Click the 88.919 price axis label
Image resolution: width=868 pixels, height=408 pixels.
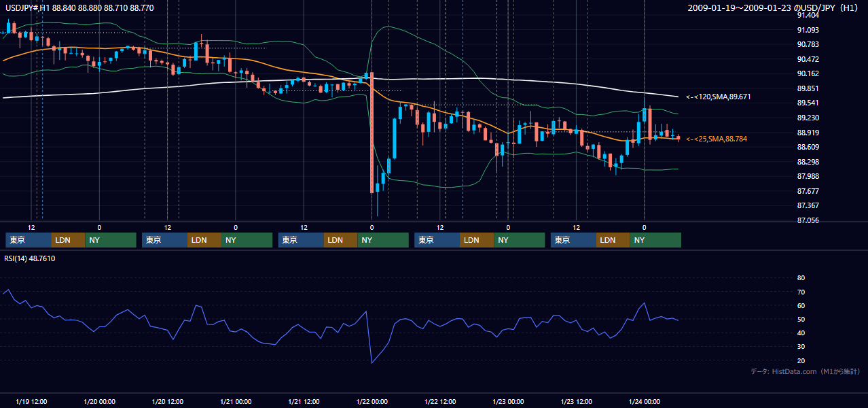tap(808, 133)
